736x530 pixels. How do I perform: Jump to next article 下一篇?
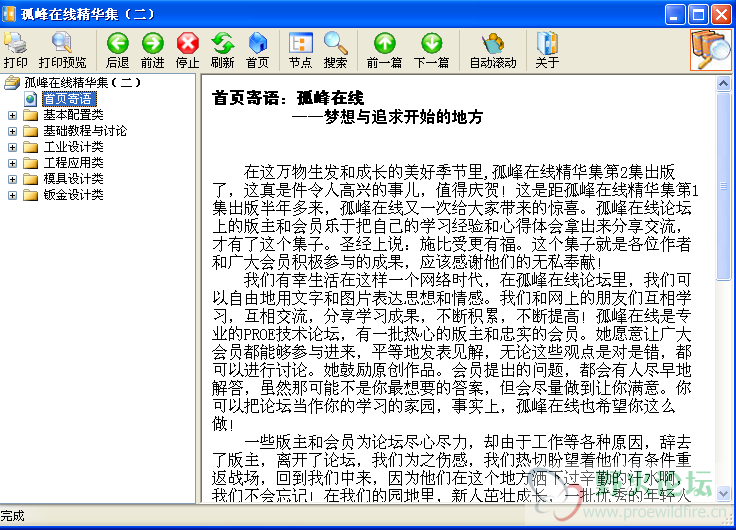coord(431,50)
